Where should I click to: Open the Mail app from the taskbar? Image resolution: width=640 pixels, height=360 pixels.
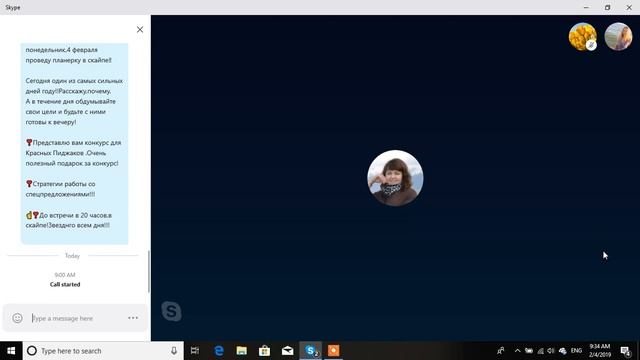(287, 351)
